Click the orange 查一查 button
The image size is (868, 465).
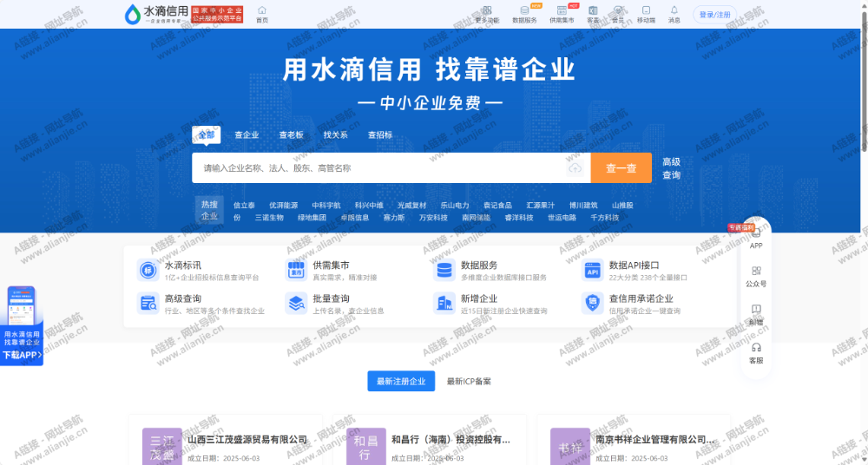(x=621, y=167)
